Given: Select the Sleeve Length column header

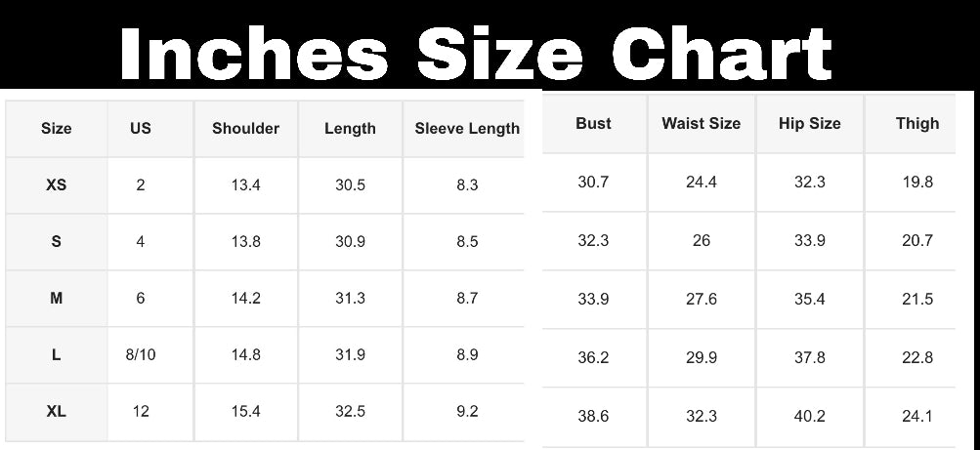Looking at the screenshot, I should [467, 129].
